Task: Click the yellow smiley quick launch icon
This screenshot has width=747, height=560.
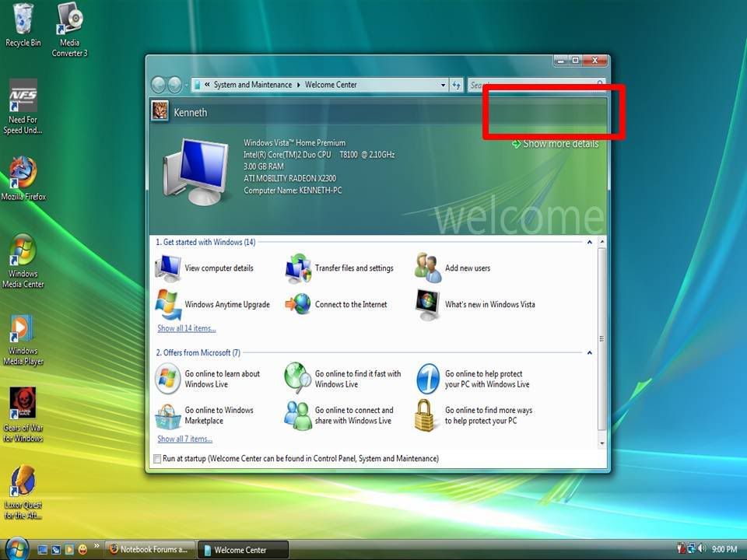Action: pos(82,550)
